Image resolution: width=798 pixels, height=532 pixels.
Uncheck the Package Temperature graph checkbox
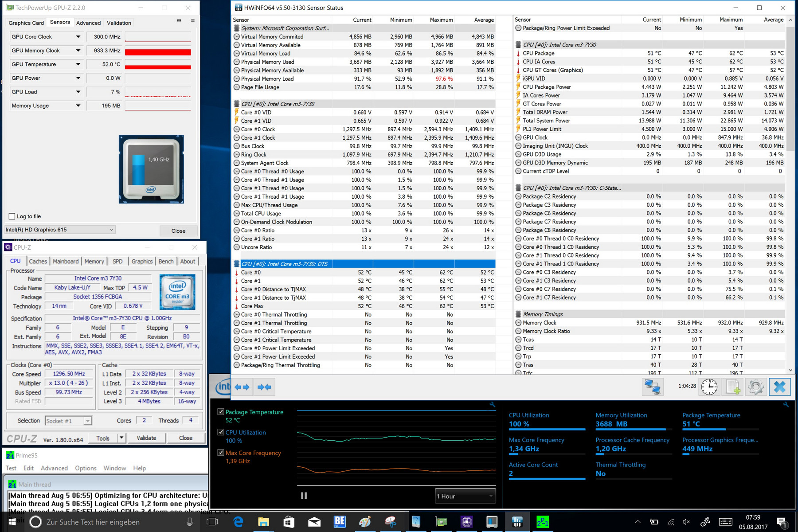click(x=221, y=412)
